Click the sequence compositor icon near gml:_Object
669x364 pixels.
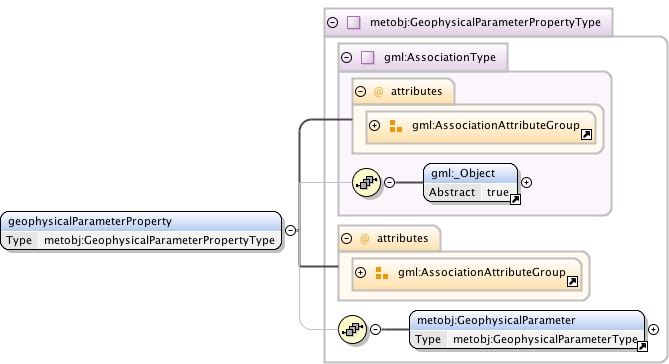pos(366,183)
